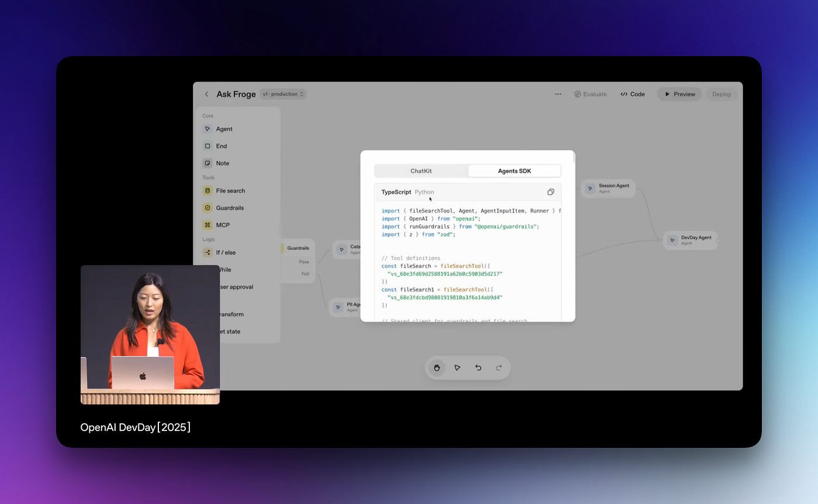Select the Python language tab
Screen dimensions: 818x504
pos(424,192)
